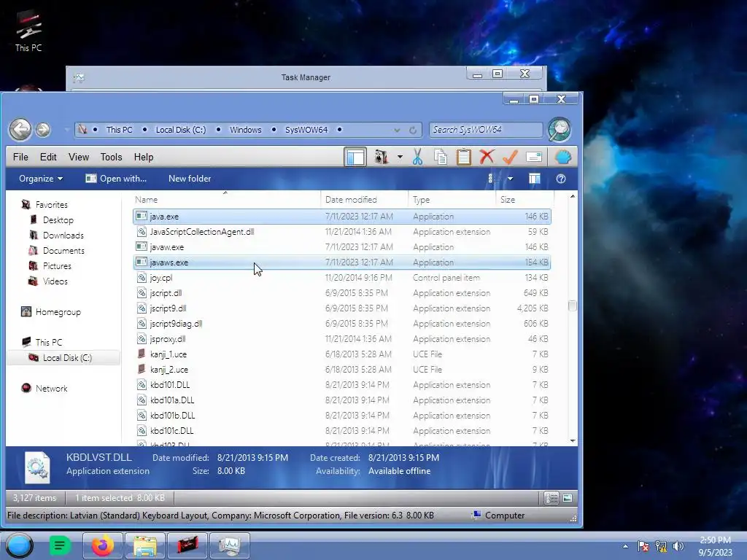This screenshot has height=560, width=747.
Task: Select JavaScriptCollectionAgent.dll file
Action: pyautogui.click(x=341, y=231)
